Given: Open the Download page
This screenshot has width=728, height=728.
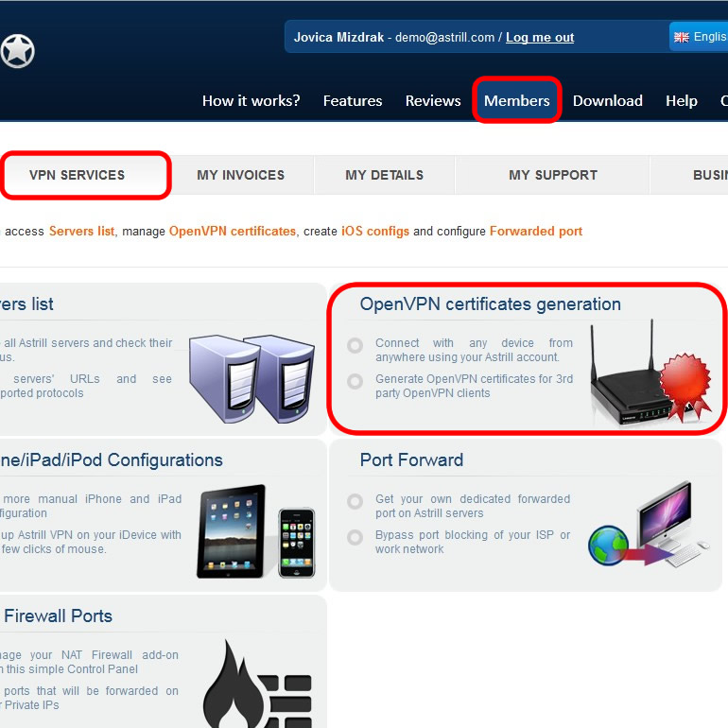Looking at the screenshot, I should (x=608, y=101).
